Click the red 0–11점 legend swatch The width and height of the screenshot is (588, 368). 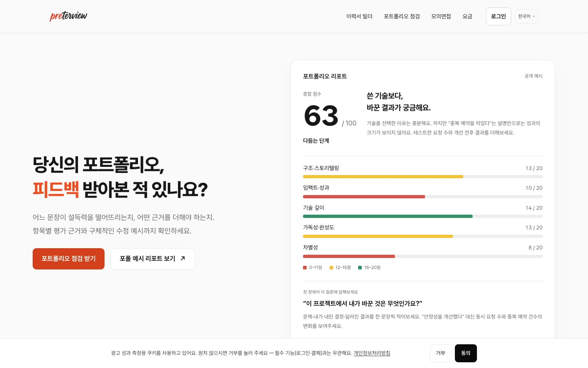click(305, 268)
